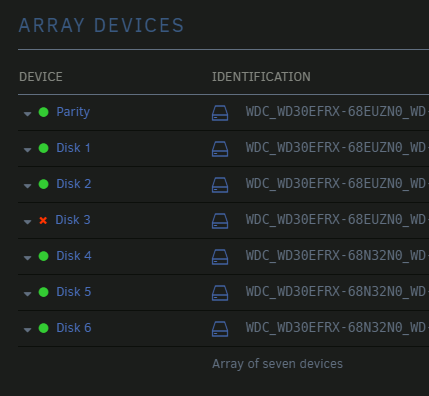The height and width of the screenshot is (396, 429).
Task: Click the drive icon in Disk 1 row
Action: tap(220, 149)
